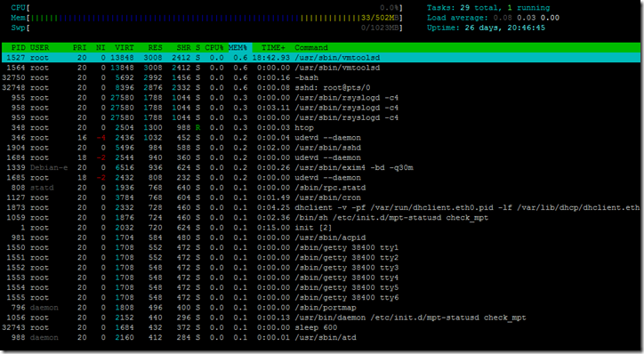
Task: Select the getty tty1 row
Action: (321, 247)
